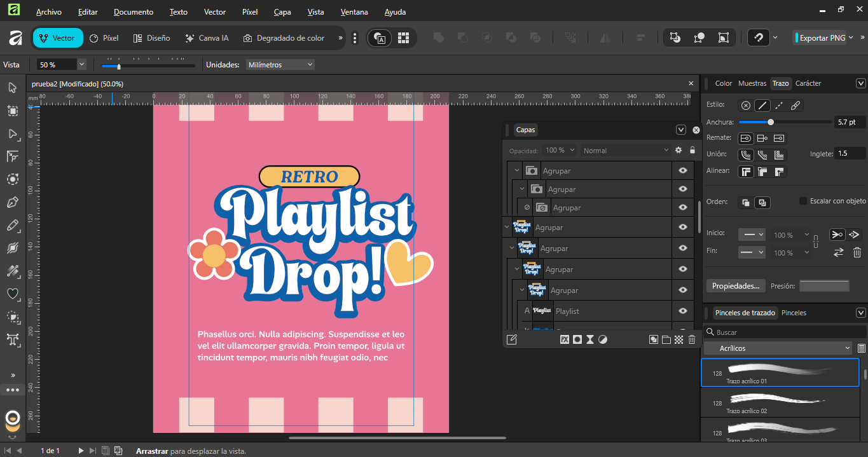Select the Pen tool
Image resolution: width=868 pixels, height=457 pixels.
point(12,202)
